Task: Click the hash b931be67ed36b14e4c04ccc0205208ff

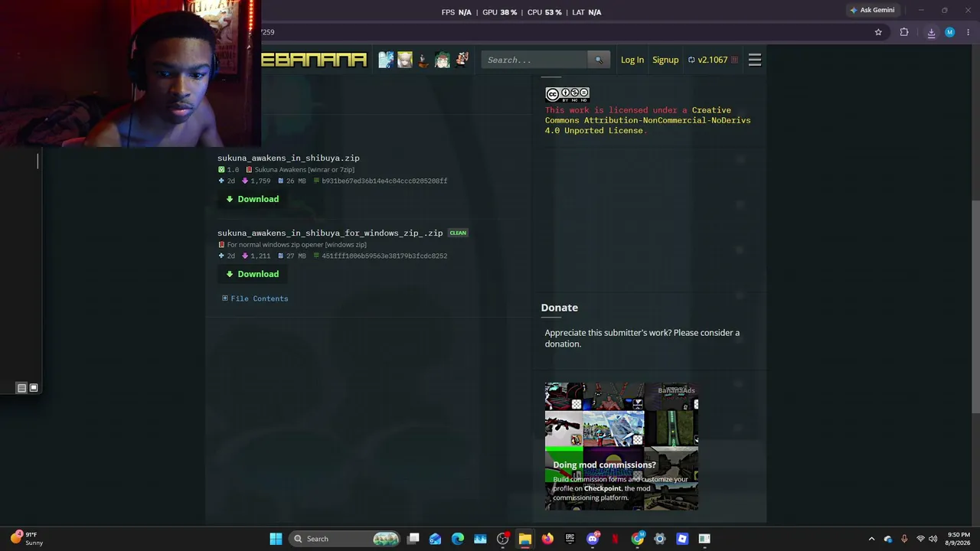Action: pos(384,181)
